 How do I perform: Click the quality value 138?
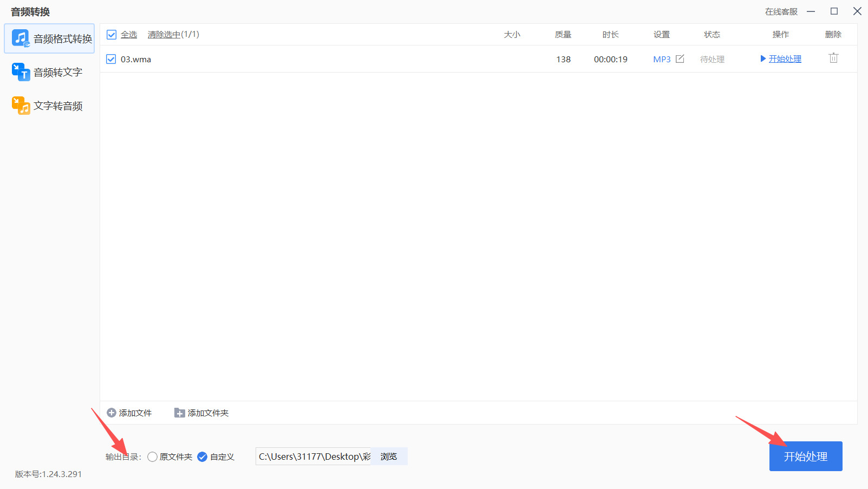click(x=564, y=59)
